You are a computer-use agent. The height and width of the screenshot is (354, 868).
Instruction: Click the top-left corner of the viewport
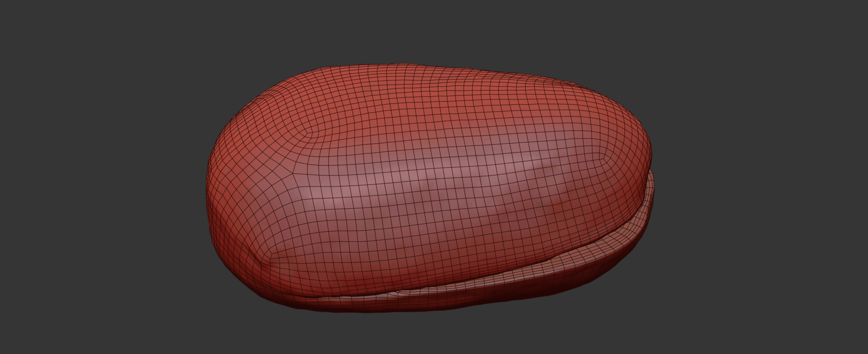click(x=2, y=2)
